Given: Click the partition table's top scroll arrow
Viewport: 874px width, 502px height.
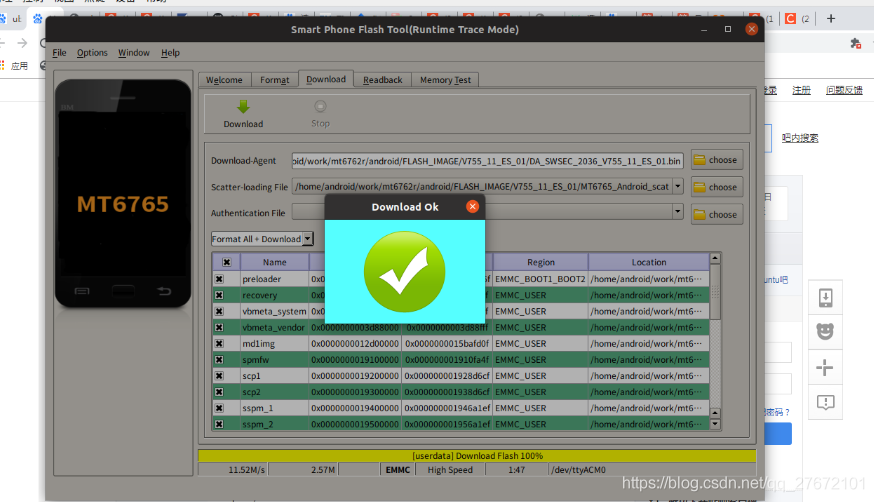Looking at the screenshot, I should click(715, 259).
